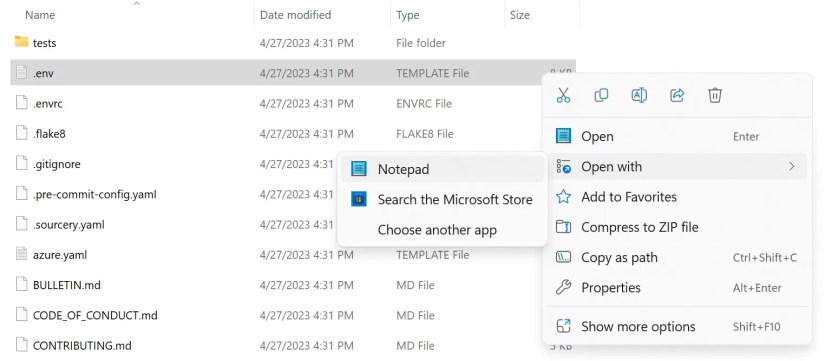Sort by the Type column header

pyautogui.click(x=408, y=15)
